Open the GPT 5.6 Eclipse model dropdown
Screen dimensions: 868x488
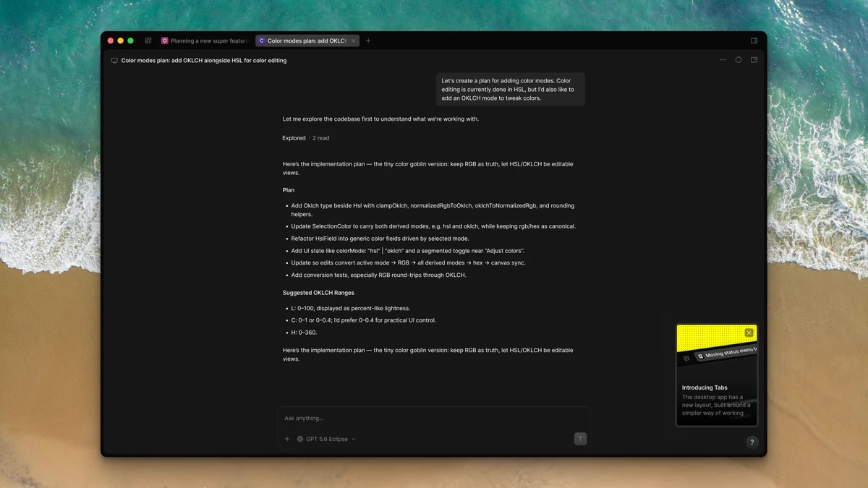point(326,439)
